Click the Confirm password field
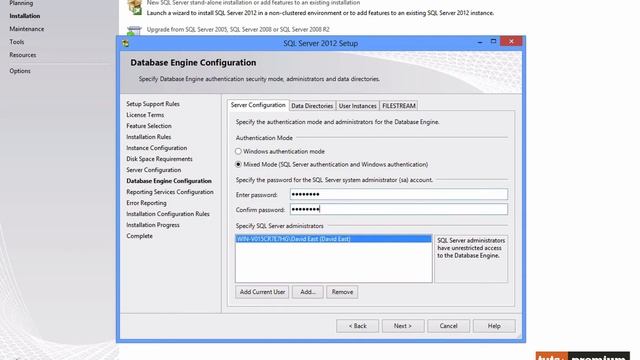This screenshot has height=360, width=640. [399, 209]
